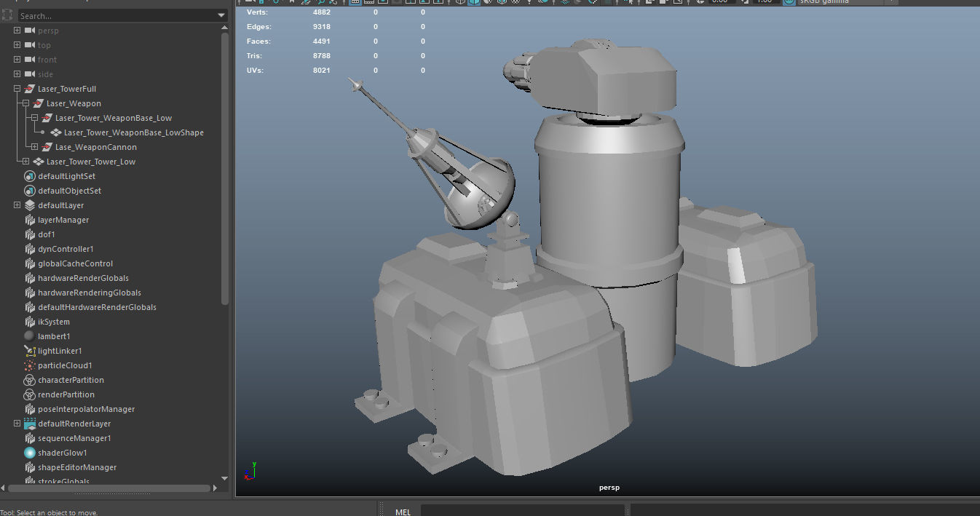Click the dof1 node icon

coord(30,234)
